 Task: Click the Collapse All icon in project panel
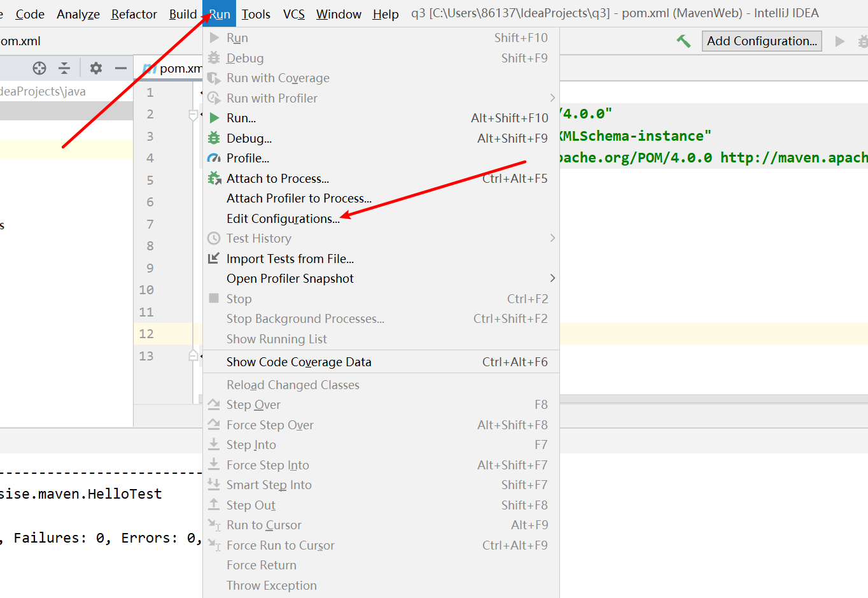(x=64, y=68)
